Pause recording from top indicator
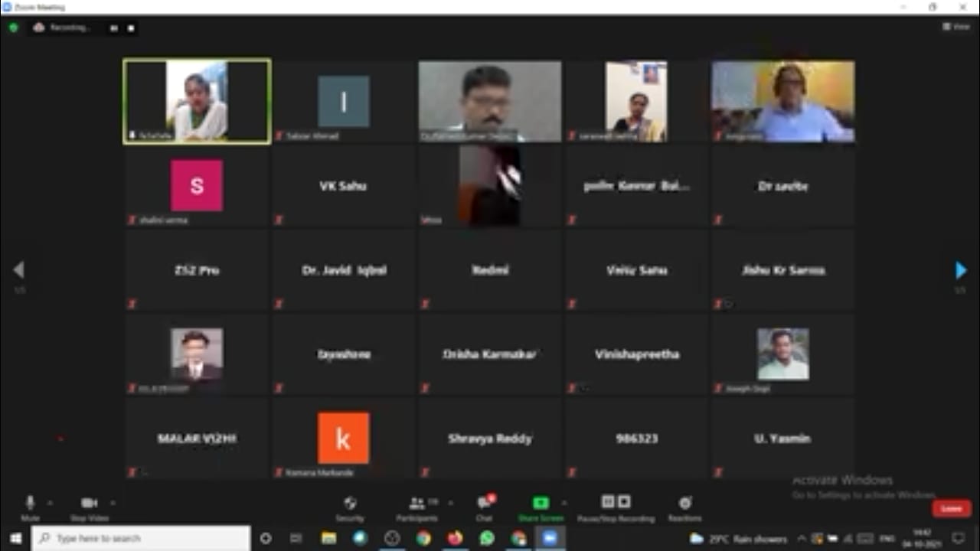Viewport: 980px width, 551px height. 113,28
